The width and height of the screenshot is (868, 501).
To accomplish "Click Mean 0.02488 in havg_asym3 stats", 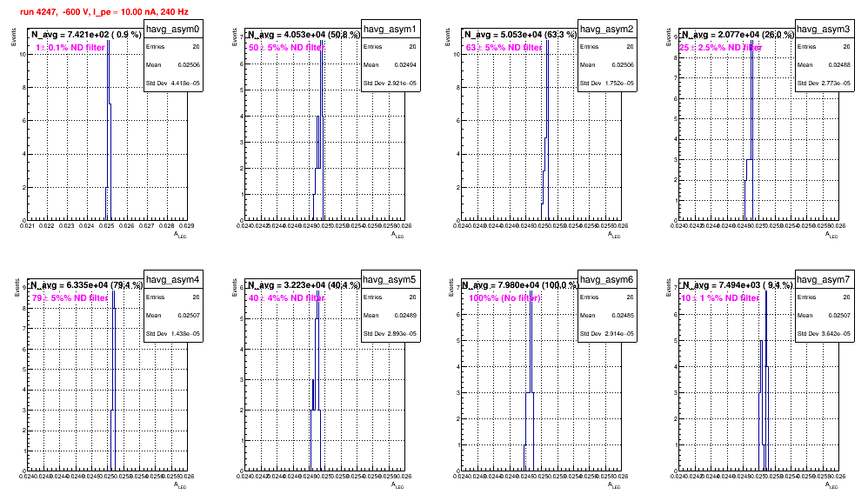I will 824,64.
